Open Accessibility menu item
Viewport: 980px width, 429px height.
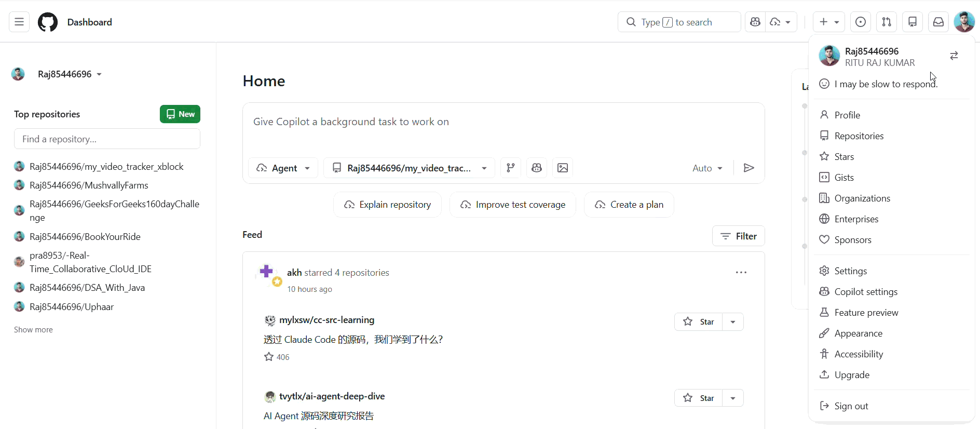coord(891,354)
